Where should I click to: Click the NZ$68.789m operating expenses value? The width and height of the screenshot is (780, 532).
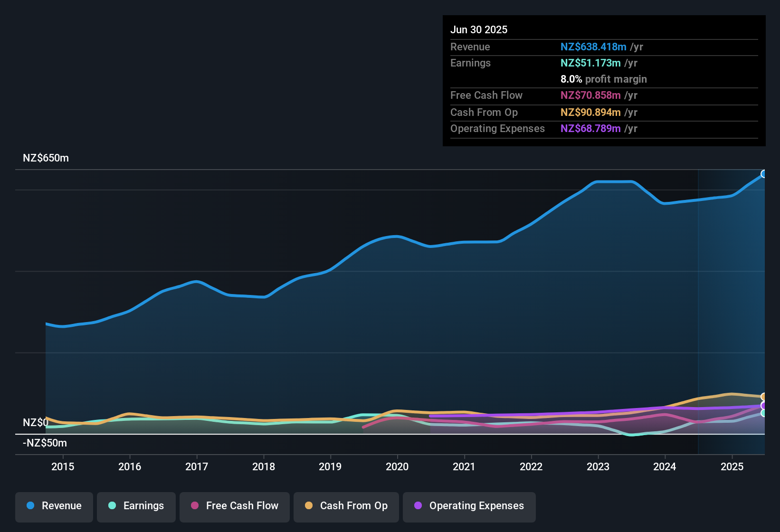pos(590,128)
